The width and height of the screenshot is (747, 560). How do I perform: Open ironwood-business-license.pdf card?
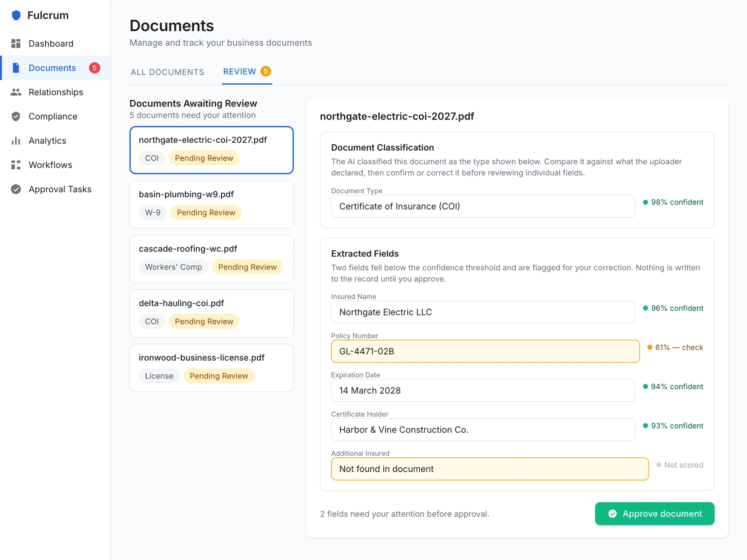pyautogui.click(x=211, y=368)
